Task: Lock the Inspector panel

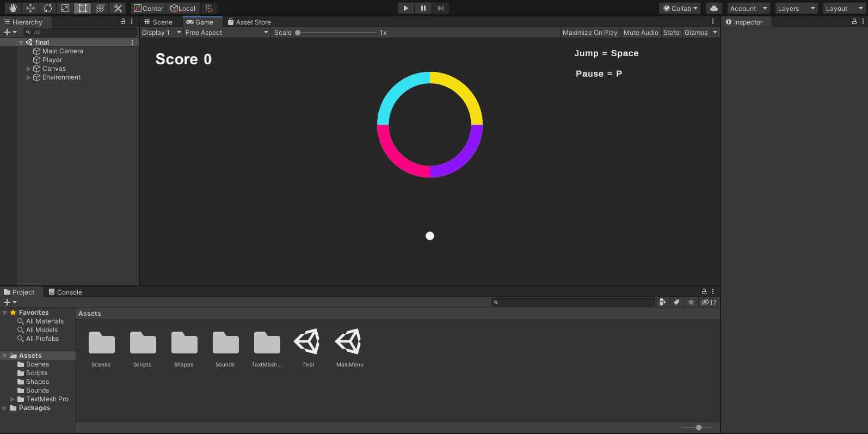Action: (x=854, y=22)
